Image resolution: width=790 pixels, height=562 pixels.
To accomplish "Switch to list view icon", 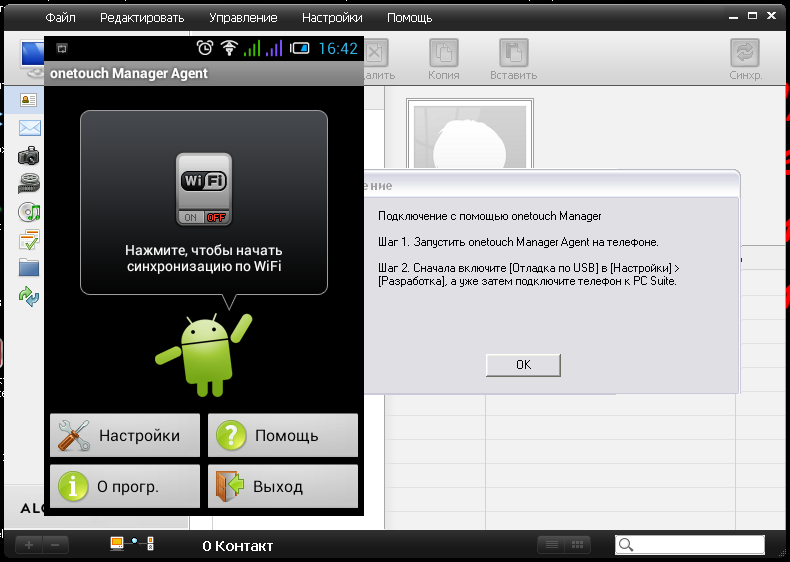I will point(552,544).
